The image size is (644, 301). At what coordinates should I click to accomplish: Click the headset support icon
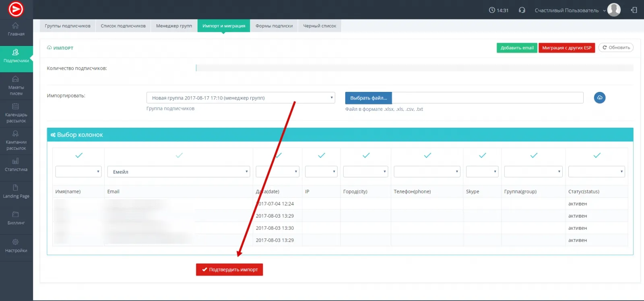click(x=522, y=10)
